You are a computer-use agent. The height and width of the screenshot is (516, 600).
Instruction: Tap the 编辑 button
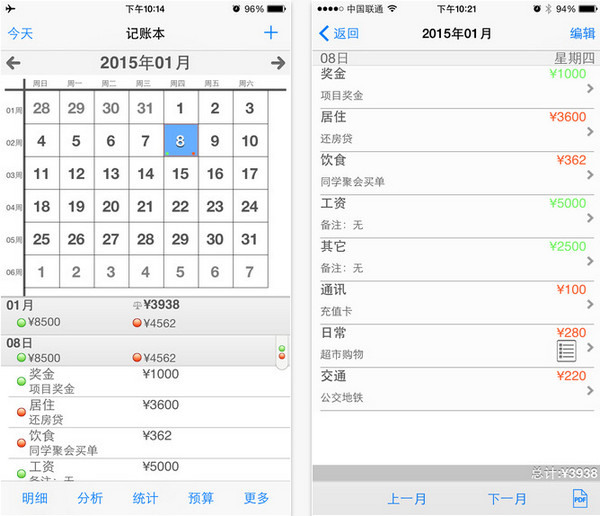coord(582,33)
